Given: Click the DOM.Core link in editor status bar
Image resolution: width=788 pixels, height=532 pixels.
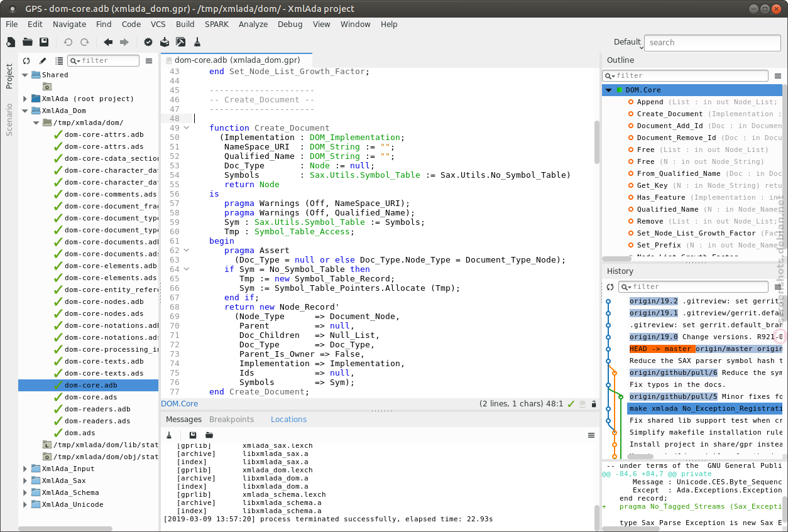Looking at the screenshot, I should (180, 404).
